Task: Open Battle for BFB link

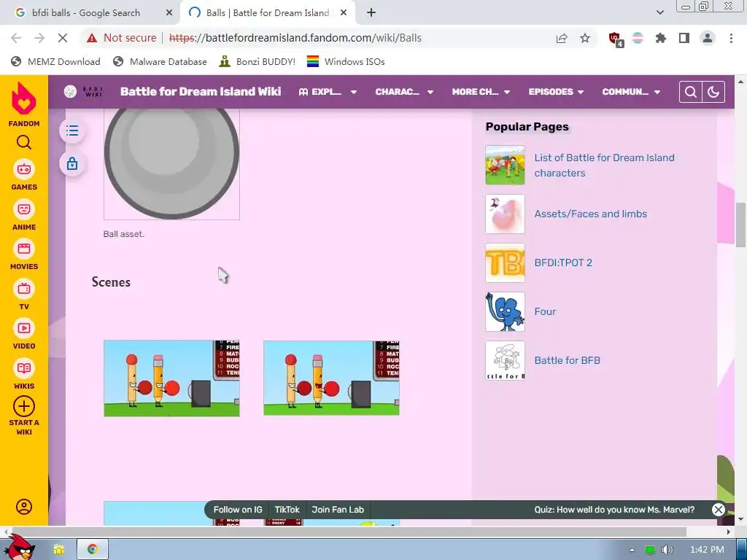Action: click(567, 360)
